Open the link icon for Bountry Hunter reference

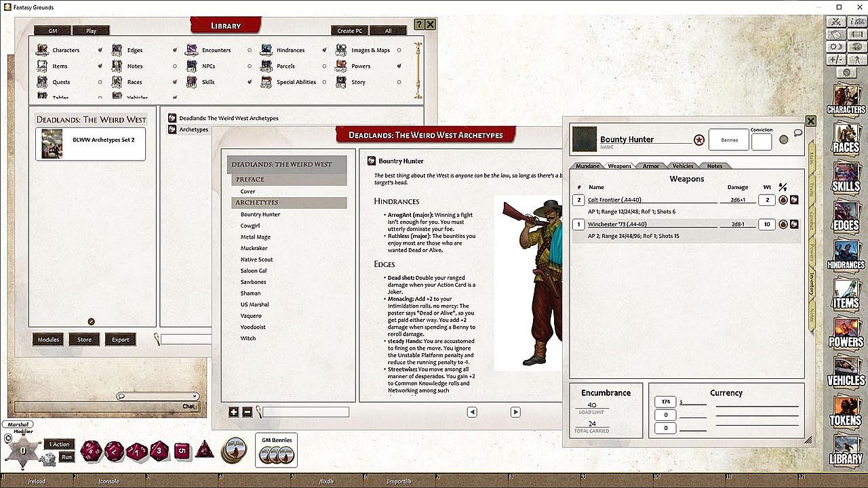[372, 161]
